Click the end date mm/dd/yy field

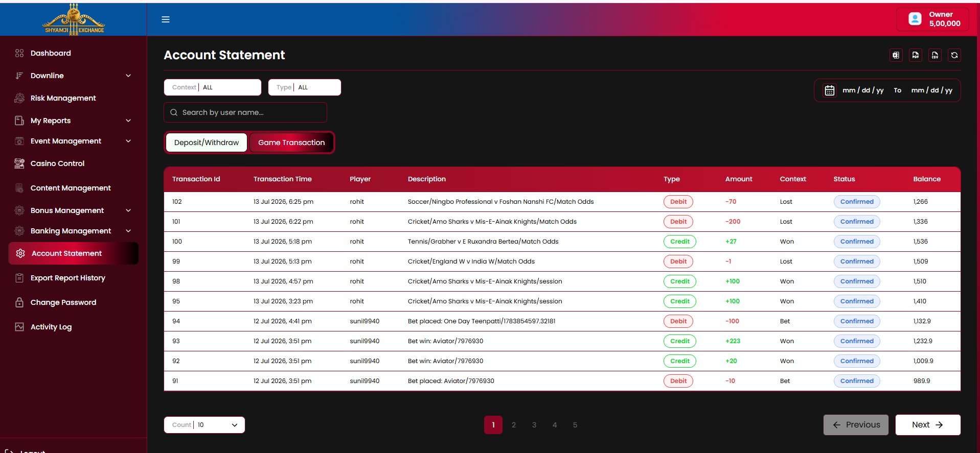pos(932,90)
